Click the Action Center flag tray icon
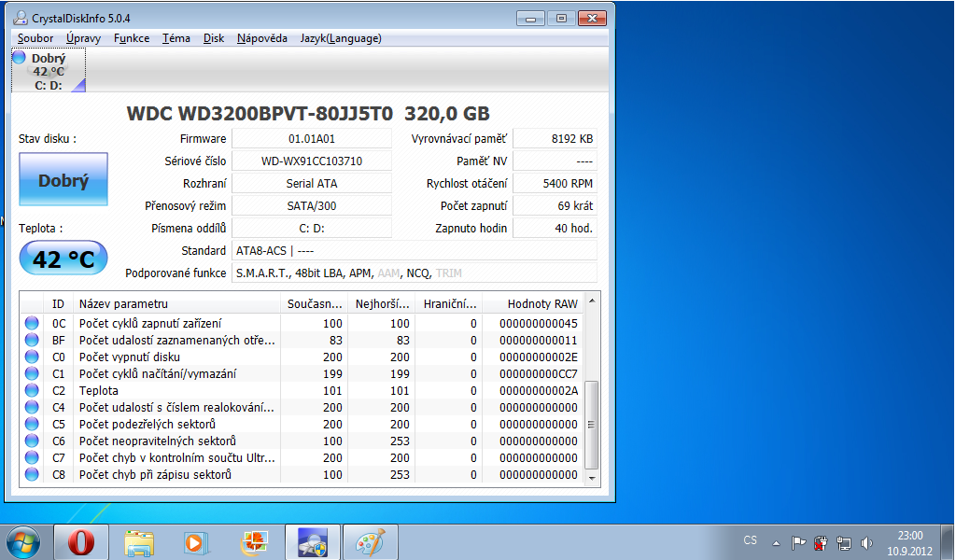This screenshot has height=560, width=956. tap(798, 542)
